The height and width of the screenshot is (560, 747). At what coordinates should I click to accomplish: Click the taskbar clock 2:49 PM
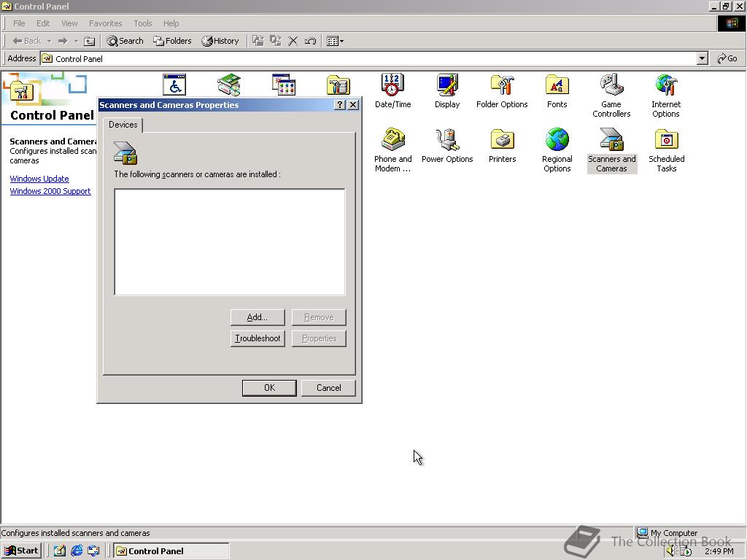coord(719,551)
